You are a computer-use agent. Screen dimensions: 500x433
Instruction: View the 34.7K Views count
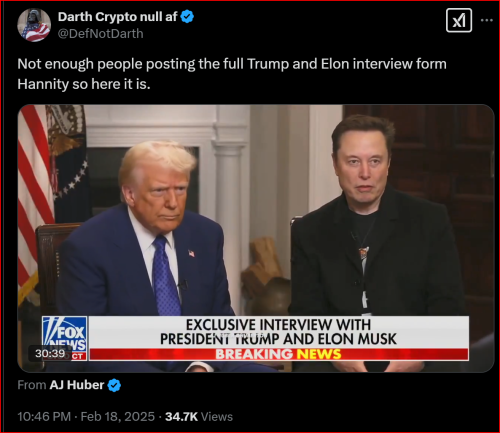[x=199, y=417]
